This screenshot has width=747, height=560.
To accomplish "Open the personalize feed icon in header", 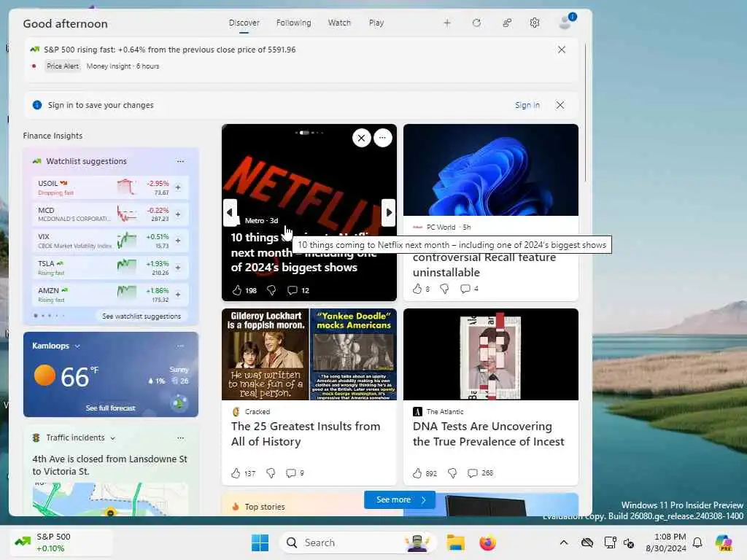I will pos(507,23).
